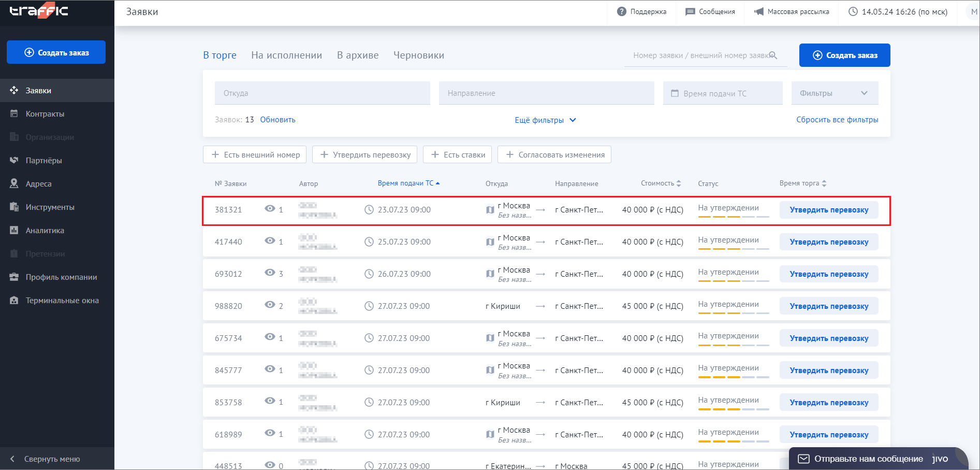980x470 pixels.
Task: Click the search magnifier icon
Action: coord(773,55)
